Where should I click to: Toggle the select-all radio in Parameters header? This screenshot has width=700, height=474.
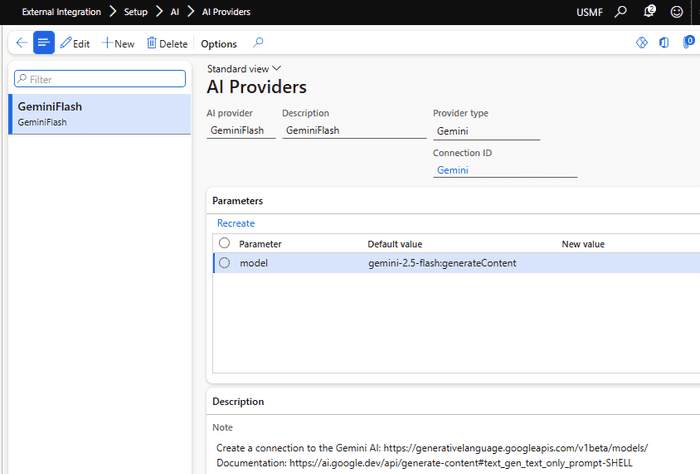click(x=224, y=243)
